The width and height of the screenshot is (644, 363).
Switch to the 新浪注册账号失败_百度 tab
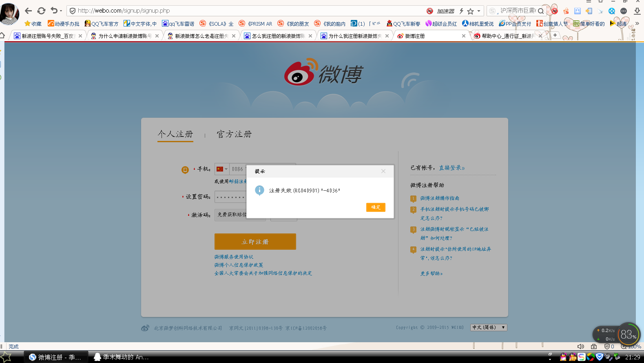point(48,36)
